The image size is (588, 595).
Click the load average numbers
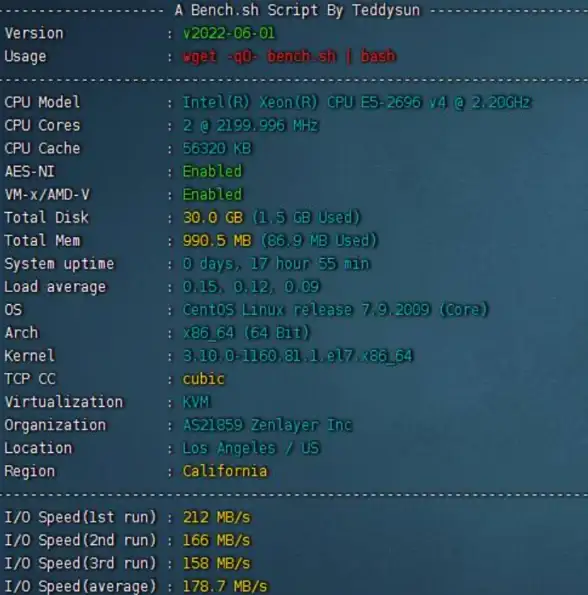(x=251, y=287)
